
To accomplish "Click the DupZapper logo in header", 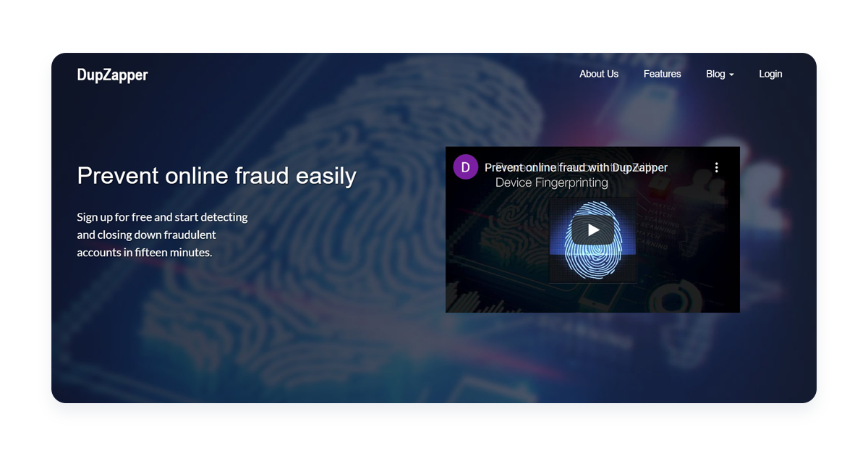I will [112, 75].
